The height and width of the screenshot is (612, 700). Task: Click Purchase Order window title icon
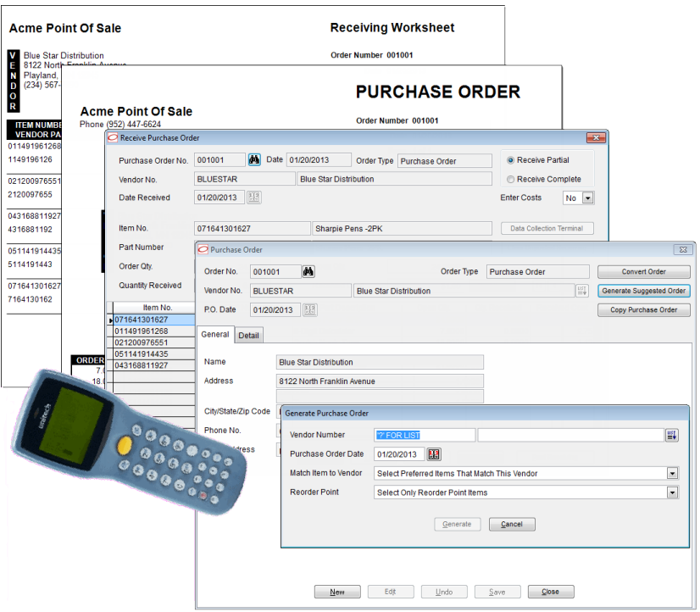coord(203,249)
